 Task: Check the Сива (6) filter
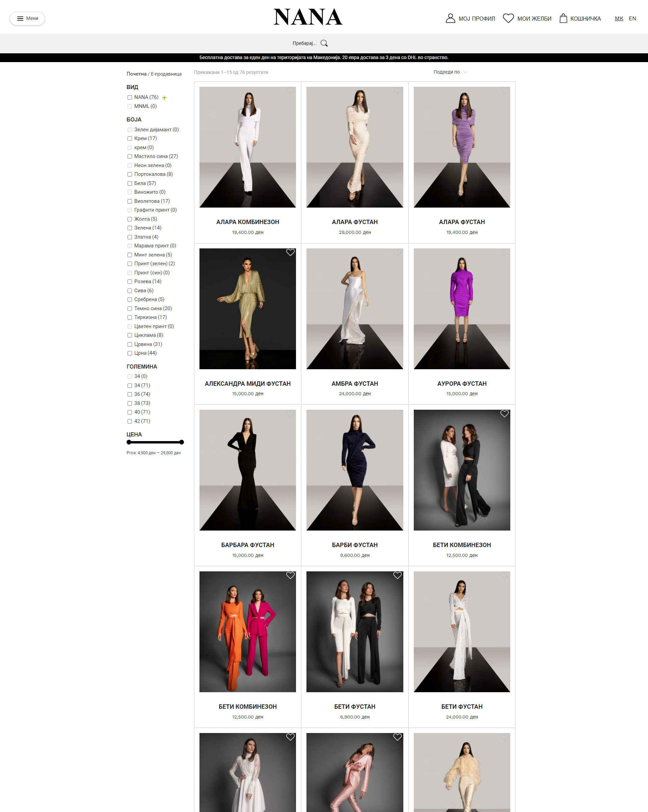click(x=130, y=290)
